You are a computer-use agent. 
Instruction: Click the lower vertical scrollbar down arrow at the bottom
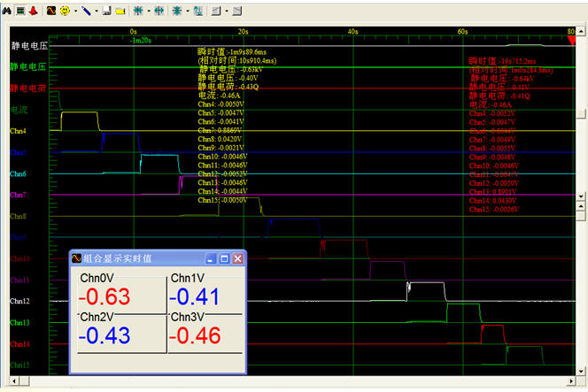tap(581, 372)
